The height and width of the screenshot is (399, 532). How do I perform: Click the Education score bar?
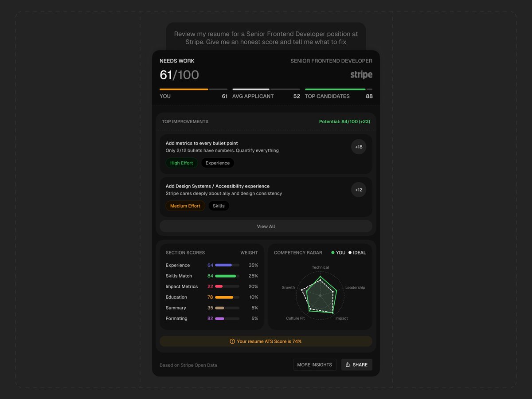[x=227, y=297]
